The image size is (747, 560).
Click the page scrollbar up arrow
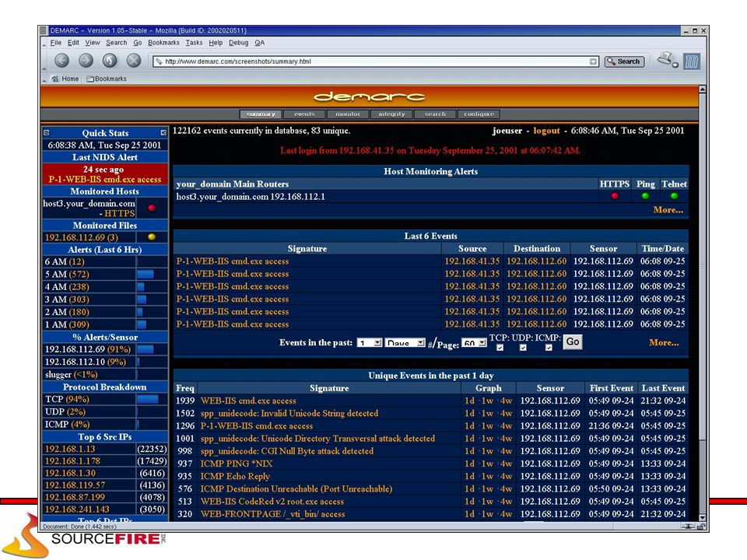coord(702,89)
